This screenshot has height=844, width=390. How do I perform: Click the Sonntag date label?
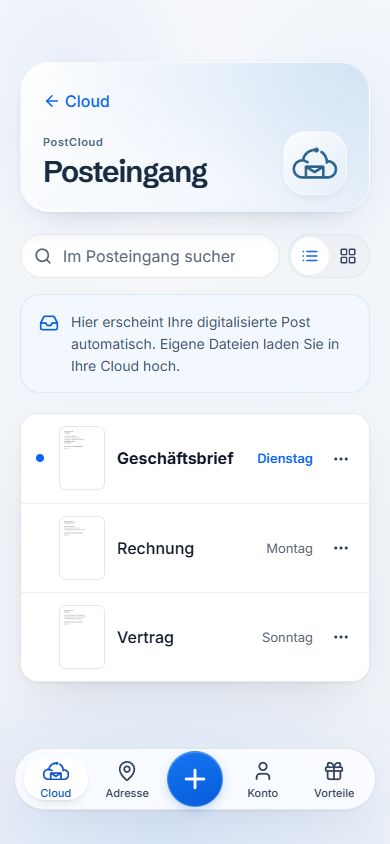pyautogui.click(x=287, y=638)
